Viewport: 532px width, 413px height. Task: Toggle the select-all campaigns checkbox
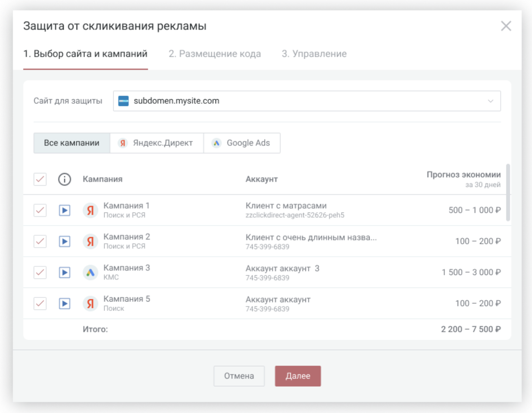40,179
